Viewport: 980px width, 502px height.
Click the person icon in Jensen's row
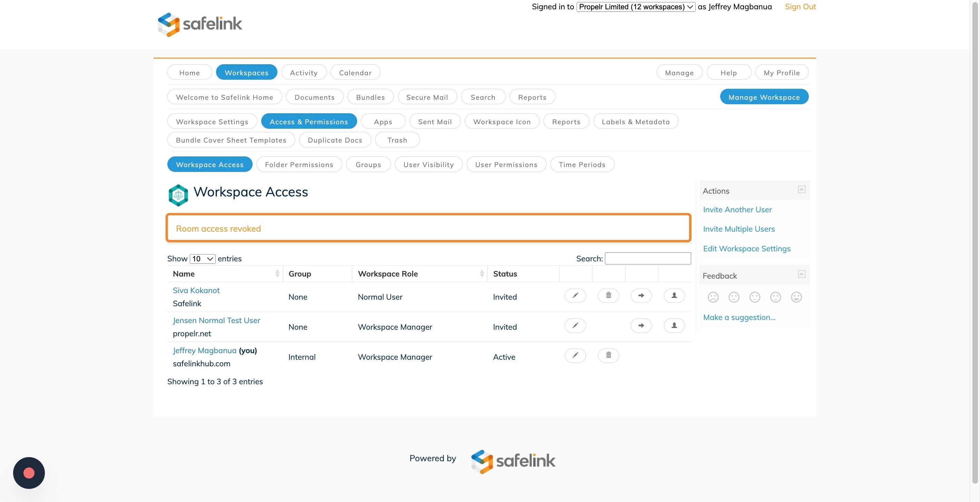click(x=674, y=326)
